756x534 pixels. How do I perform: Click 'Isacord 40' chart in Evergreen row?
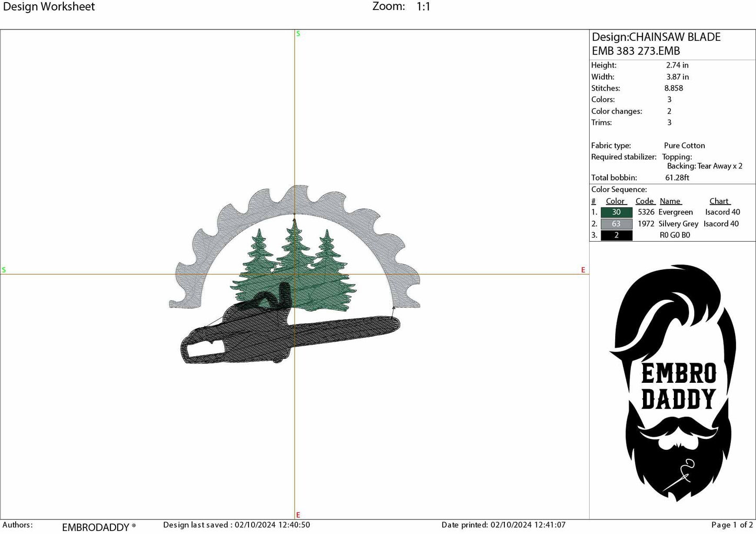[x=723, y=212]
